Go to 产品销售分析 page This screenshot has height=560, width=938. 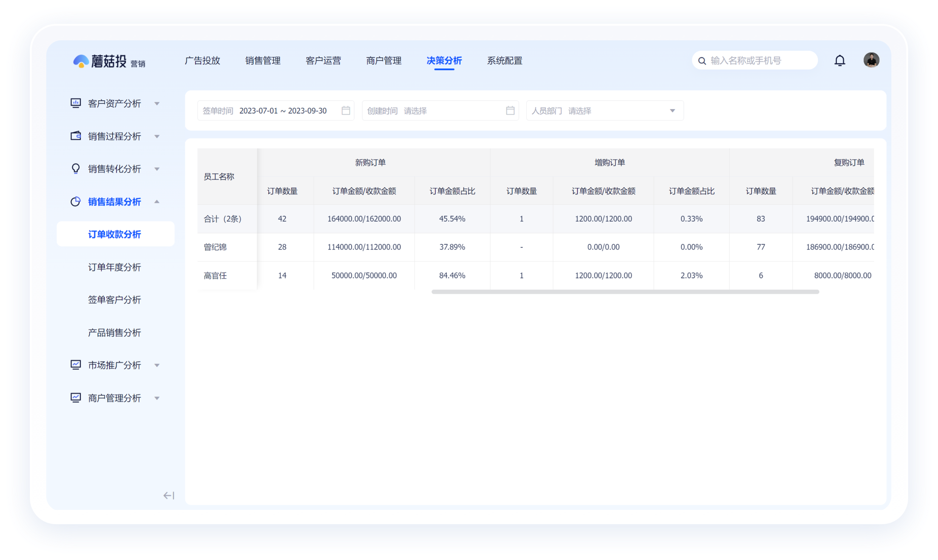[115, 333]
